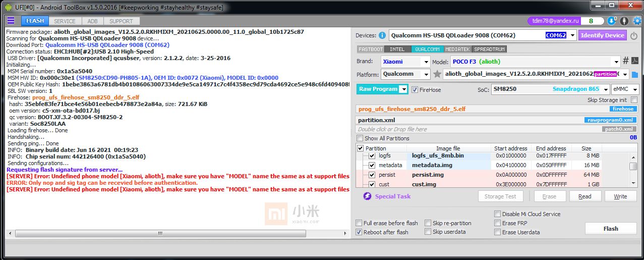Uncheck the cust partition checkbox

click(x=372, y=184)
